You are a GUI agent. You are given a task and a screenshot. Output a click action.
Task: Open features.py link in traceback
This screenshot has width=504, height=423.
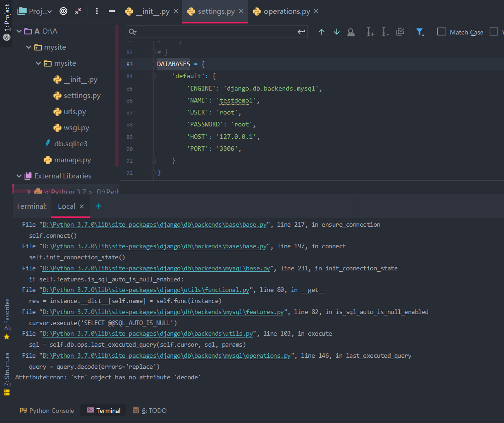163,312
